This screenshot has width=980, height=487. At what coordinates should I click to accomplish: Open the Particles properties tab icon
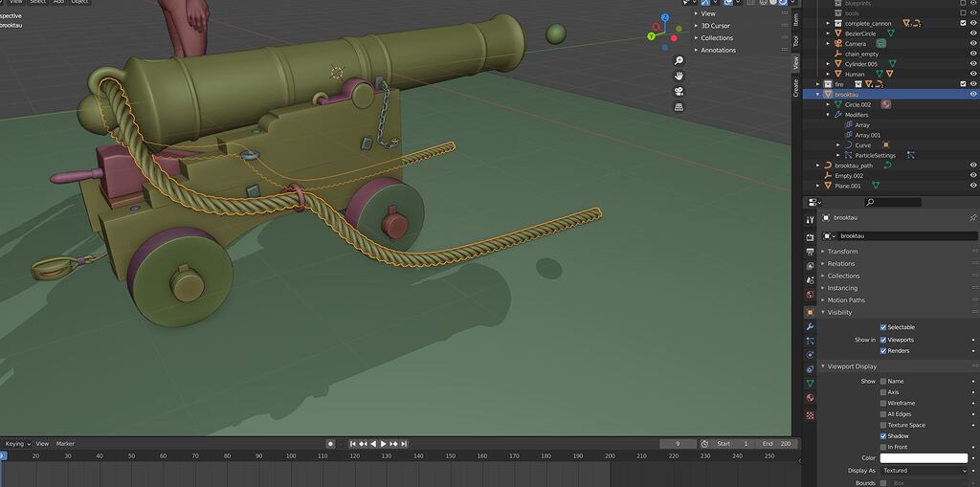click(x=810, y=341)
